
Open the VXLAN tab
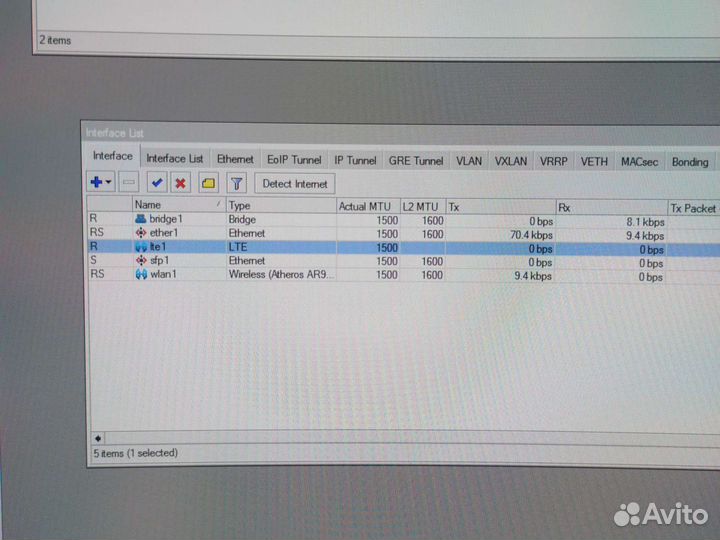tap(511, 162)
